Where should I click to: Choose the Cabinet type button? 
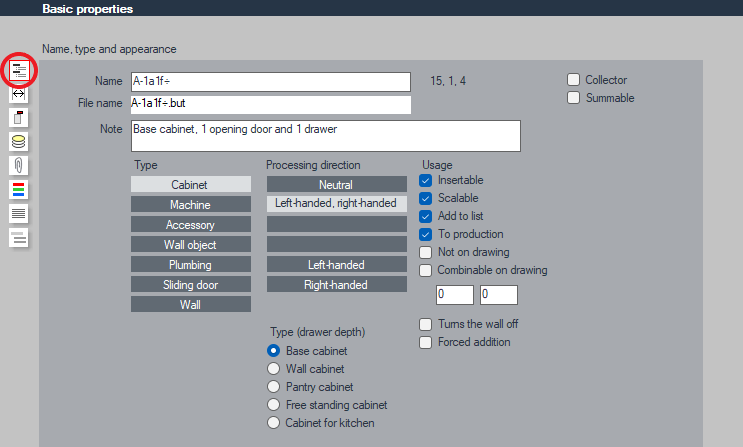pos(191,184)
